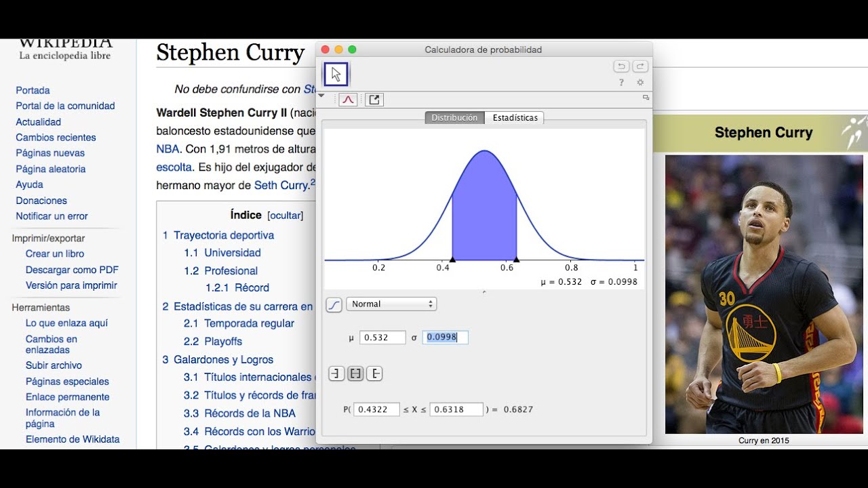Click the Wikipedia logo text
The width and height of the screenshot is (868, 488).
click(65, 42)
